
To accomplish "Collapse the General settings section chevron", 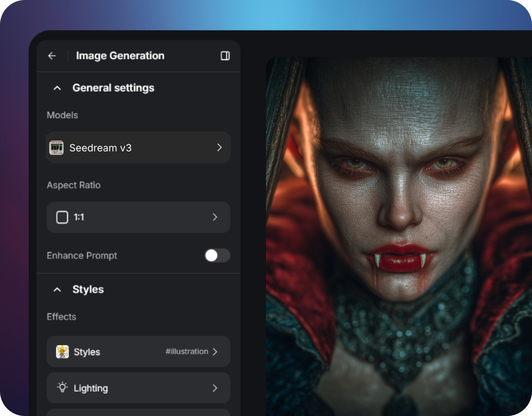I will pyautogui.click(x=57, y=88).
